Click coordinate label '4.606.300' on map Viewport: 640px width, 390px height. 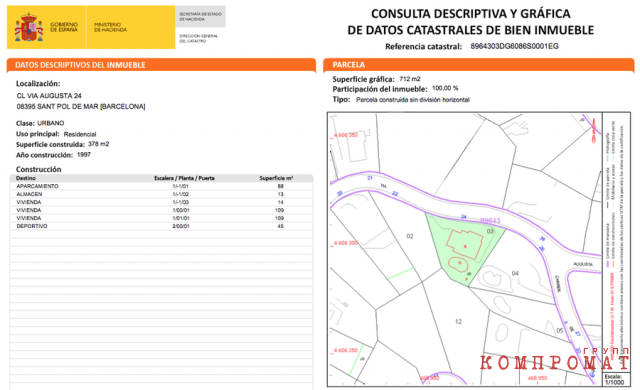[x=346, y=243]
